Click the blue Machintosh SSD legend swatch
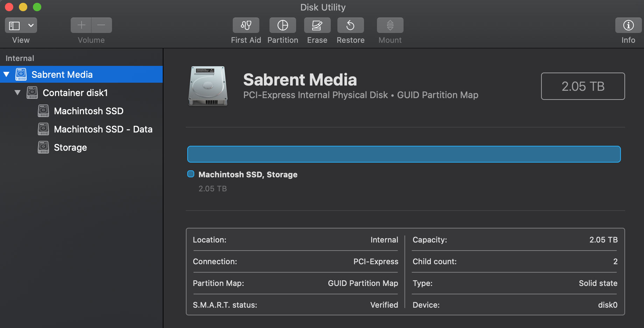644x328 pixels. 191,174
